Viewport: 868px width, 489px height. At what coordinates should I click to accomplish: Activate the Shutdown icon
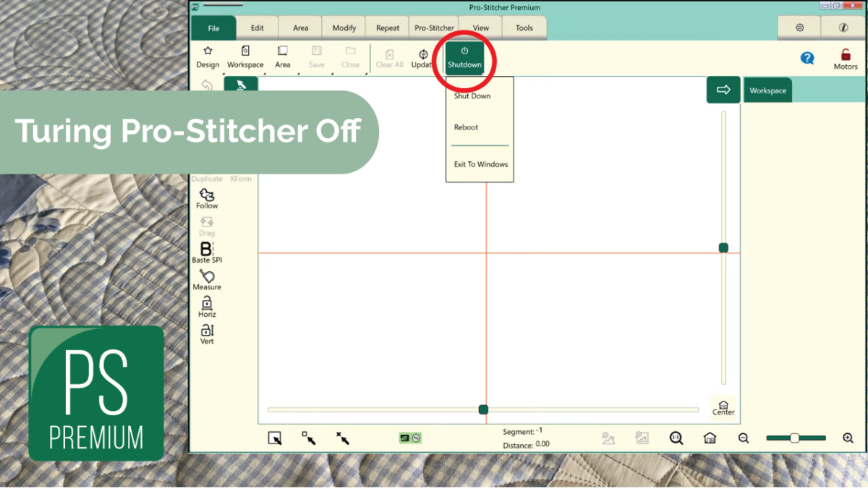point(464,58)
